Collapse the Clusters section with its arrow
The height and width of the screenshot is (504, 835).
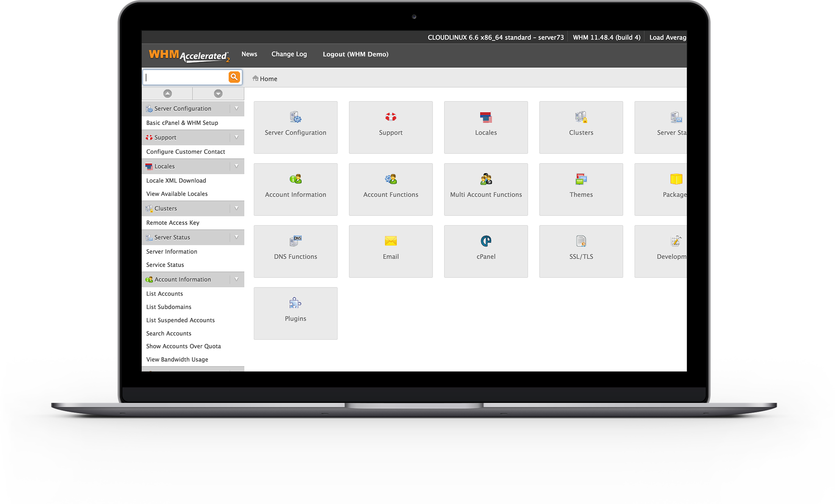(x=236, y=208)
